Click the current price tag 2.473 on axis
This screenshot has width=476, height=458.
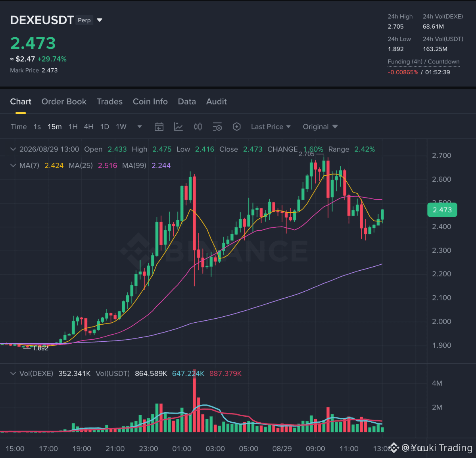pos(442,210)
